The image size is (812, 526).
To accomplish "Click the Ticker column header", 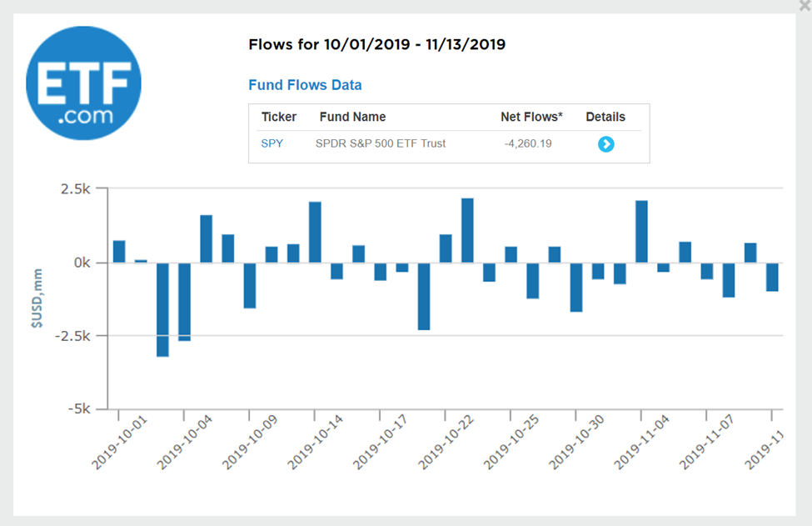I will (x=279, y=117).
